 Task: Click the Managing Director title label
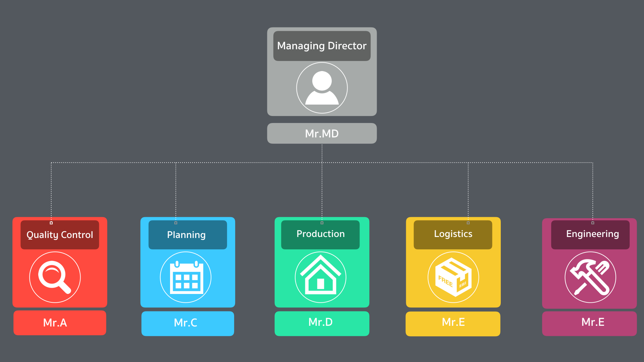pos(322,46)
